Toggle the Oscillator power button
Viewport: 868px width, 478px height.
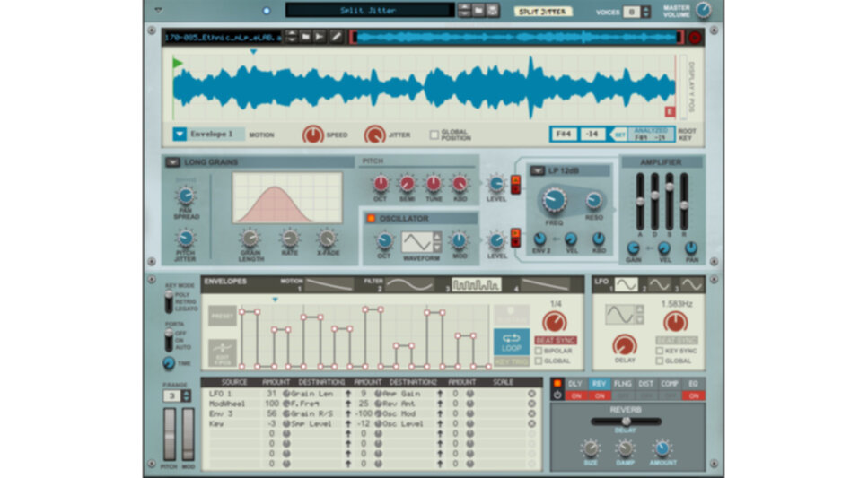371,218
